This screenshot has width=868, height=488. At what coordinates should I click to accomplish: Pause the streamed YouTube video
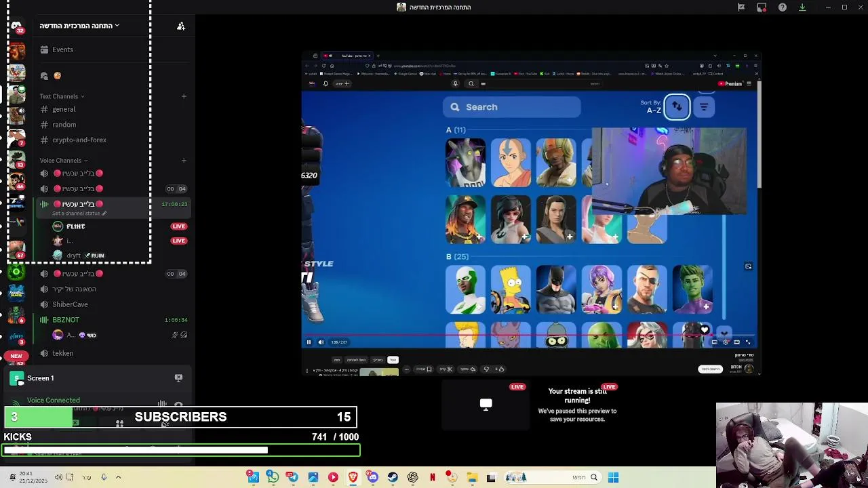point(309,342)
